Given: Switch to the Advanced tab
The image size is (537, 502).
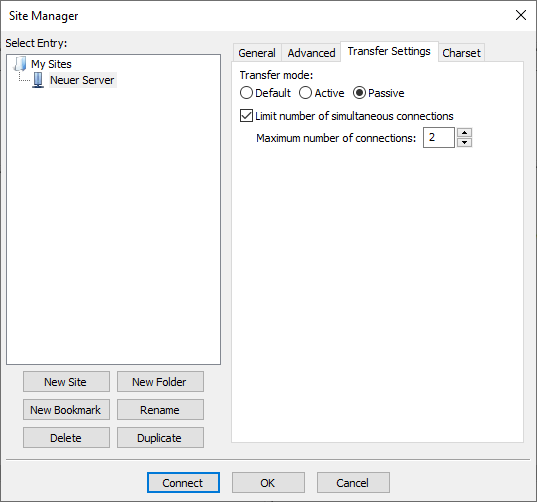Looking at the screenshot, I should coord(311,53).
